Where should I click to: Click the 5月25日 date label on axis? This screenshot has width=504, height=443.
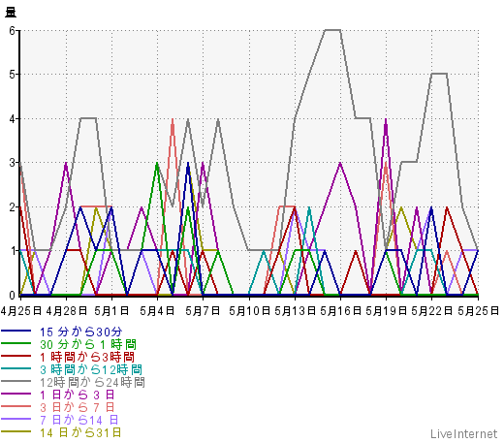click(478, 311)
